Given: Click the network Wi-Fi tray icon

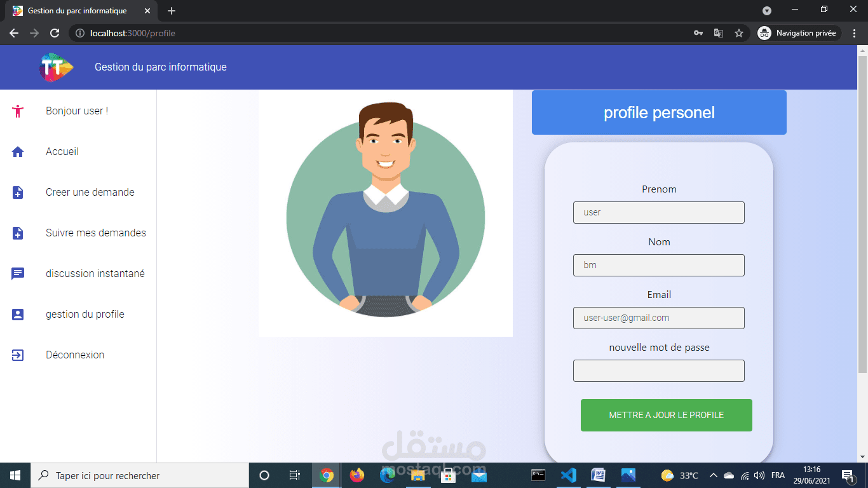Looking at the screenshot, I should click(x=744, y=475).
